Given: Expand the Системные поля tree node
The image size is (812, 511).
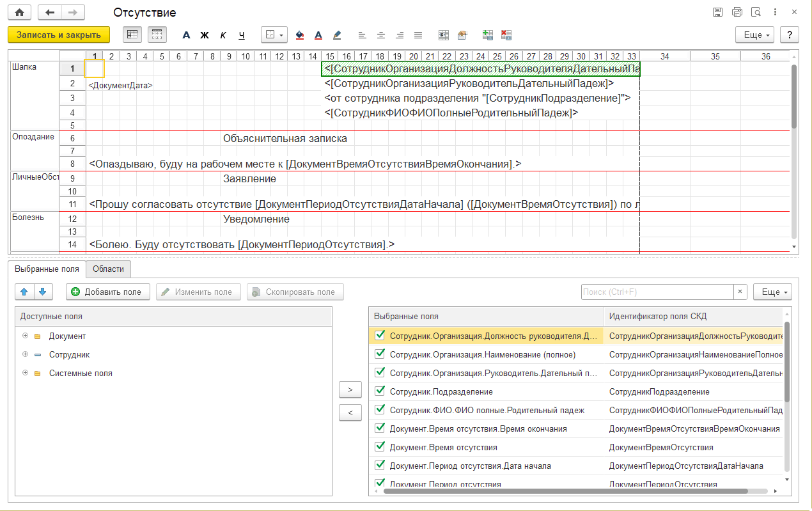Looking at the screenshot, I should [25, 373].
